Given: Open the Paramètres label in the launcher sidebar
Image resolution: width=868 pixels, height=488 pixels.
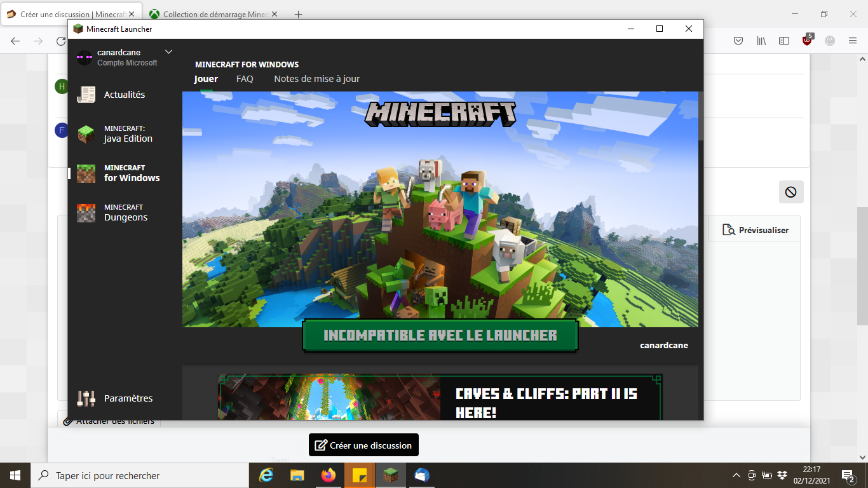Looking at the screenshot, I should coord(128,398).
